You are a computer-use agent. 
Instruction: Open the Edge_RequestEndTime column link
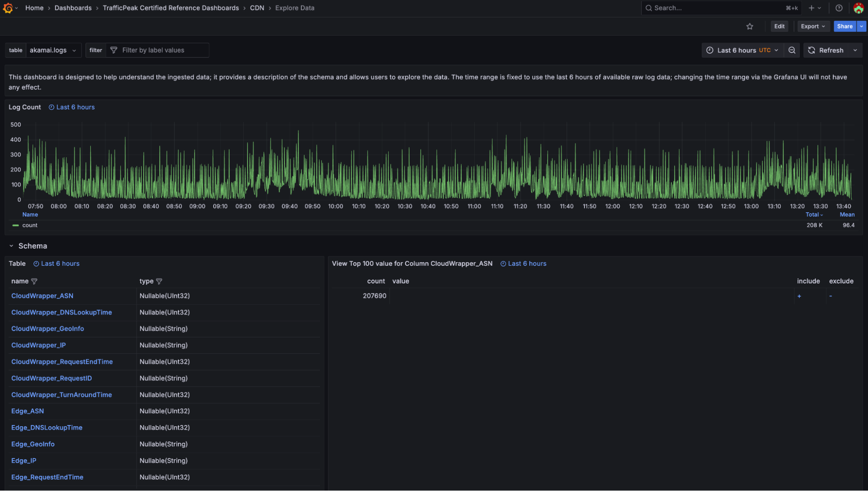(x=47, y=477)
